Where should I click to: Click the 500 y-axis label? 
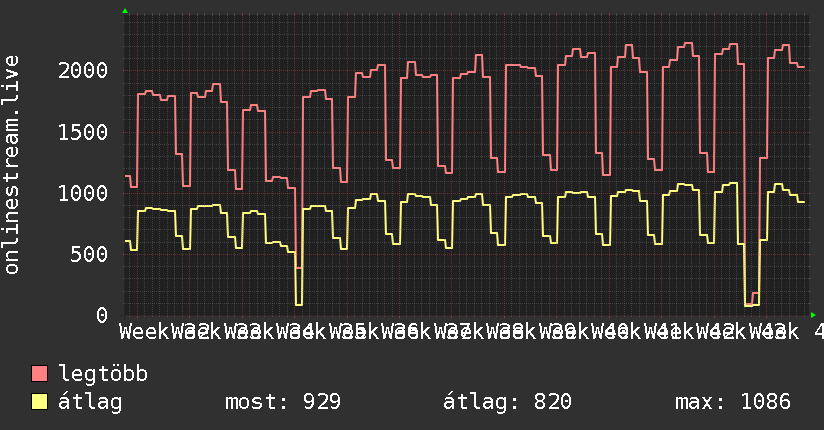89,255
